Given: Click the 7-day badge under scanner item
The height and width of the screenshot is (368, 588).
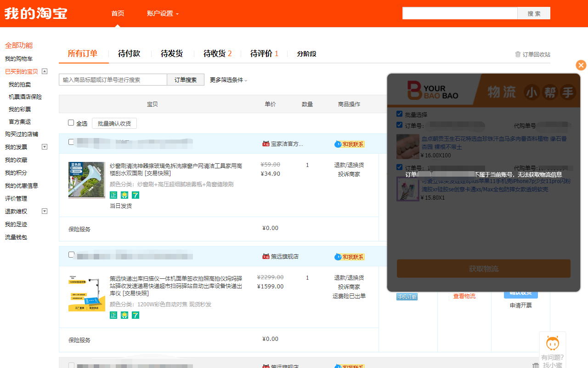Looking at the screenshot, I should pos(136,315).
